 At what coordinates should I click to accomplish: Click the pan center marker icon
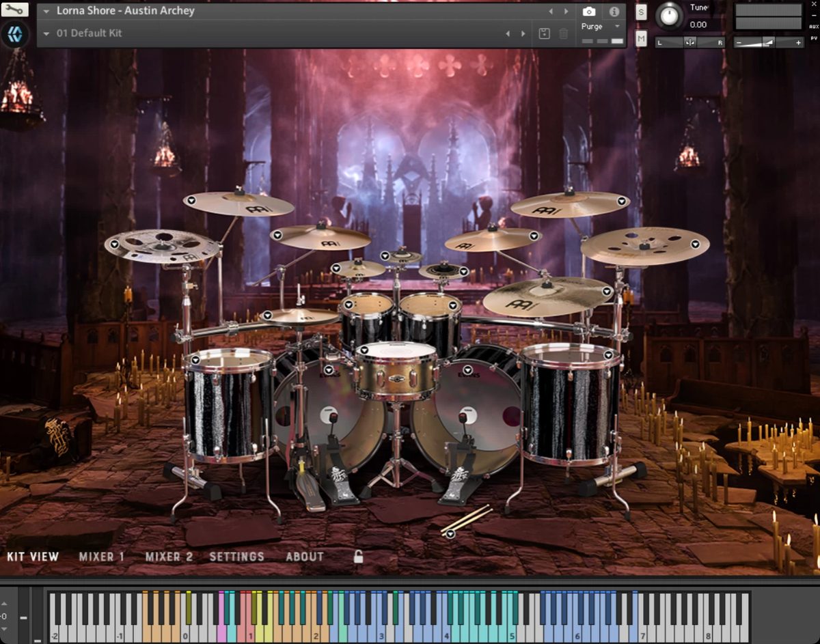pyautogui.click(x=690, y=42)
